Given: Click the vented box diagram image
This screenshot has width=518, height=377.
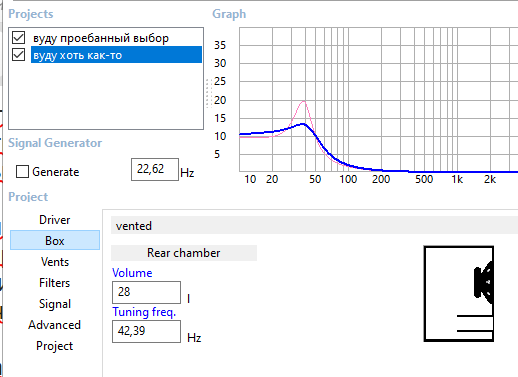Looking at the screenshot, I should click(x=459, y=294).
